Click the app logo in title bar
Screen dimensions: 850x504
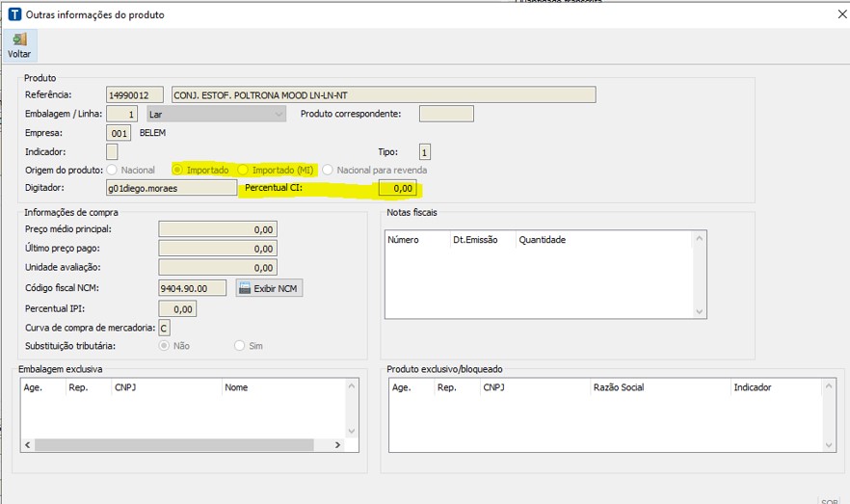click(14, 14)
